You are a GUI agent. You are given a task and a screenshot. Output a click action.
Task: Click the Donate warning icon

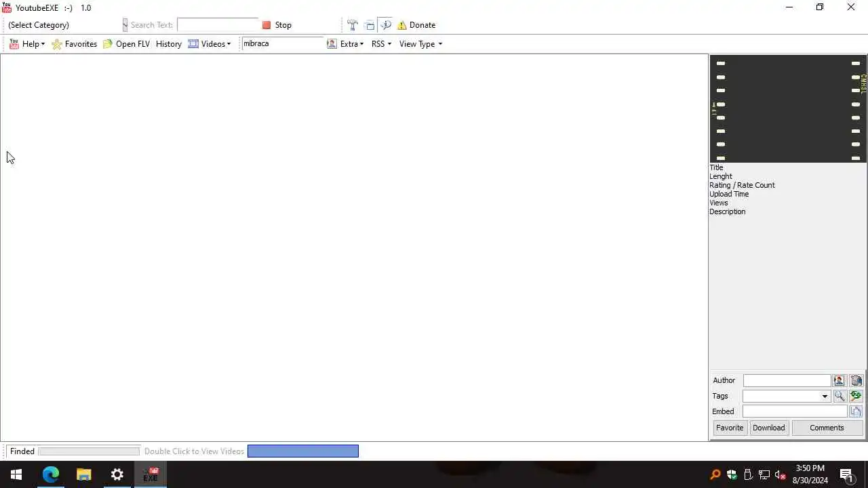402,25
